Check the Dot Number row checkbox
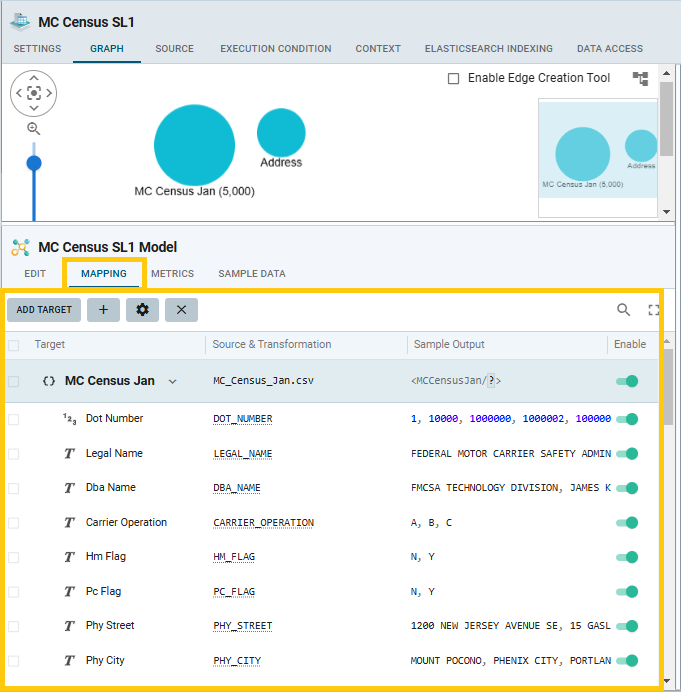681x692 pixels. (x=14, y=419)
